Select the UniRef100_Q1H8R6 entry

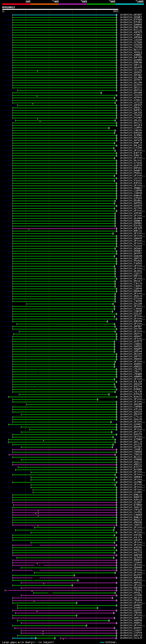tap(131, 60)
